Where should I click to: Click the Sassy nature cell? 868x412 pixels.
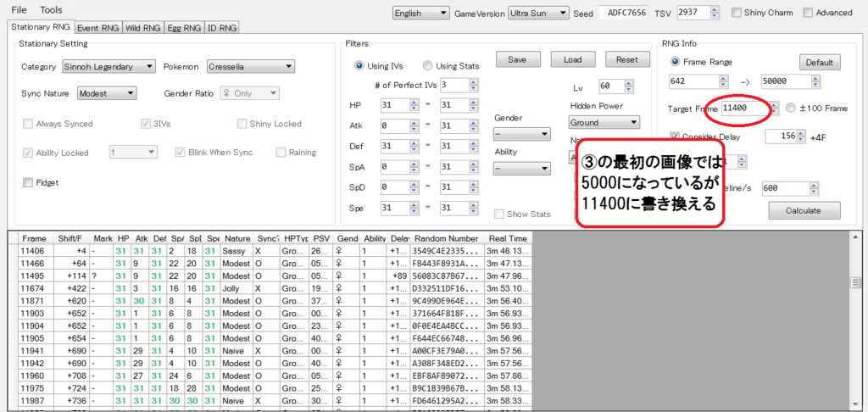(237, 250)
